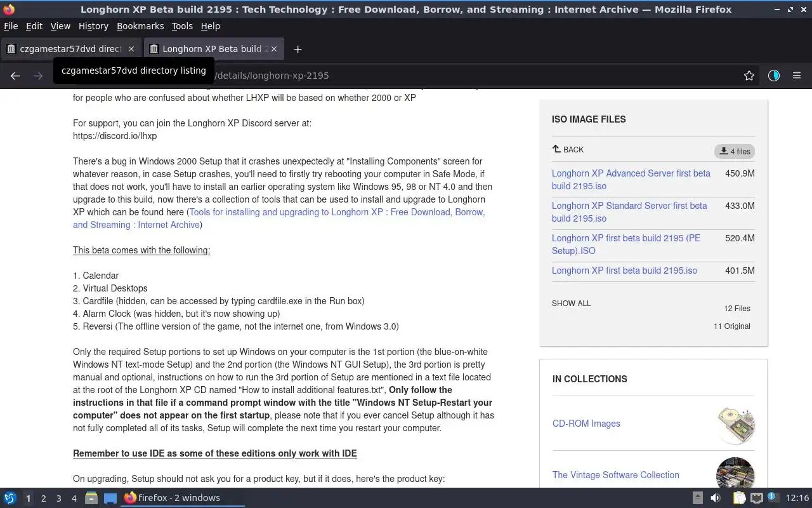The image size is (812, 508).
Task: Toggle the dark reader extension icon
Action: click(x=773, y=76)
